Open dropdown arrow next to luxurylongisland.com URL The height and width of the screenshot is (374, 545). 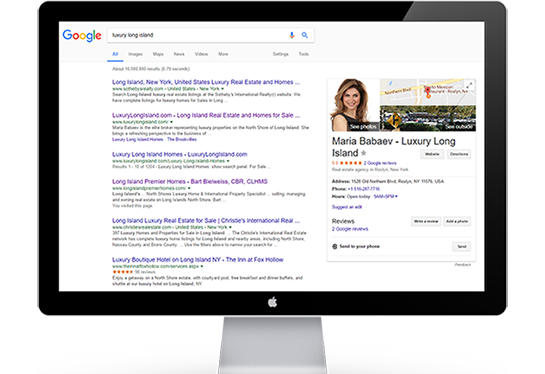pos(171,122)
